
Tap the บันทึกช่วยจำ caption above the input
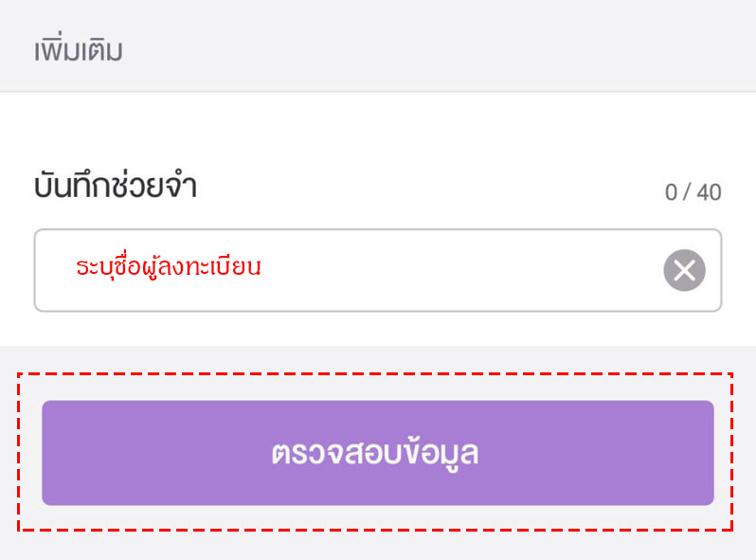click(115, 188)
